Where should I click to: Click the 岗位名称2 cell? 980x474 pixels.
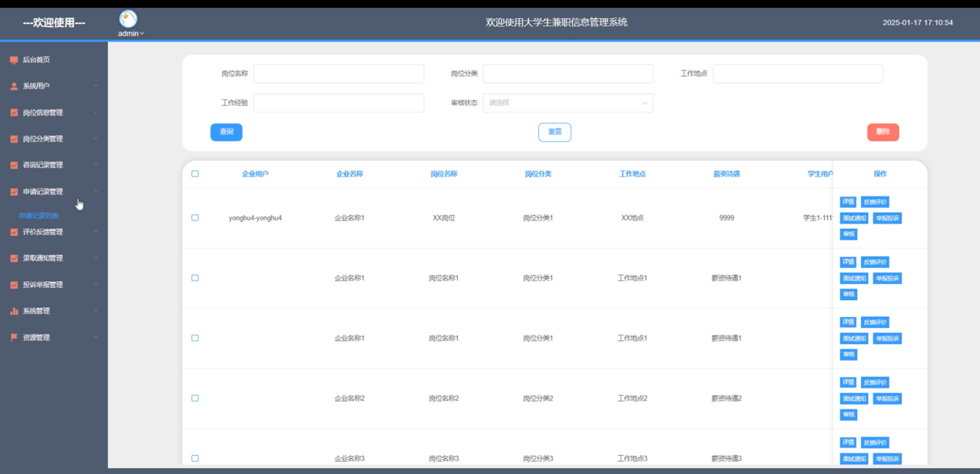444,398
